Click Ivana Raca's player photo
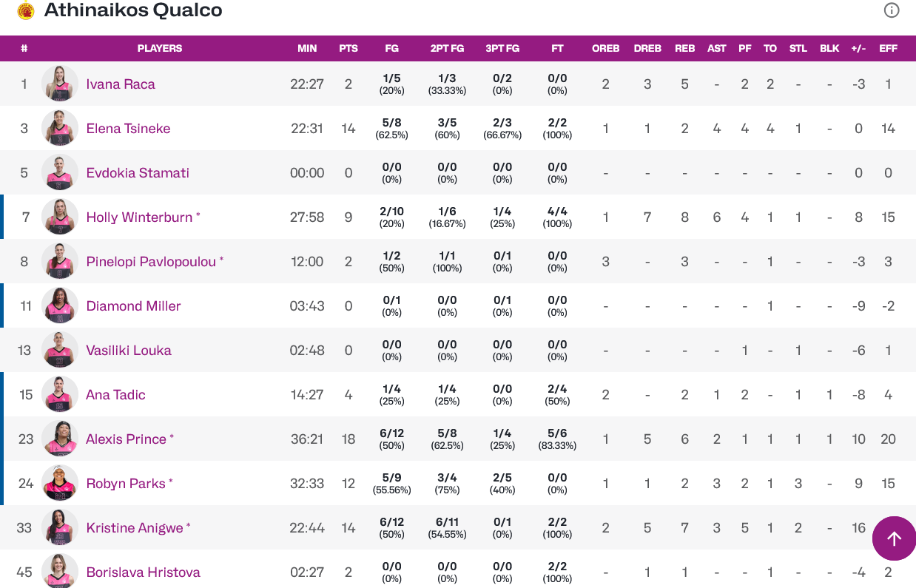Viewport: 916px width, 588px height. tap(60, 84)
